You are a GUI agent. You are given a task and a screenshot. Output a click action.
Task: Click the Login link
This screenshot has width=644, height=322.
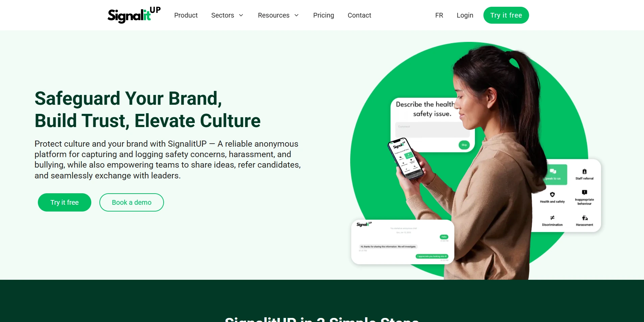465,15
